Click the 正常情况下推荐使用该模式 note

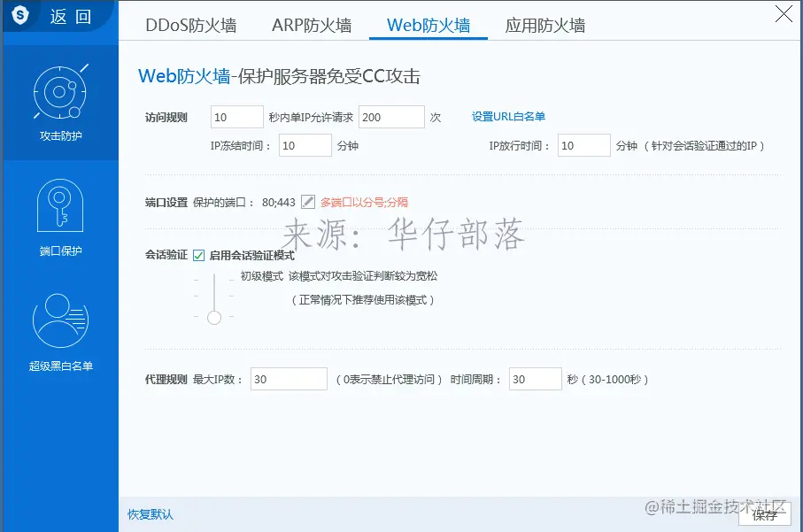tap(363, 300)
